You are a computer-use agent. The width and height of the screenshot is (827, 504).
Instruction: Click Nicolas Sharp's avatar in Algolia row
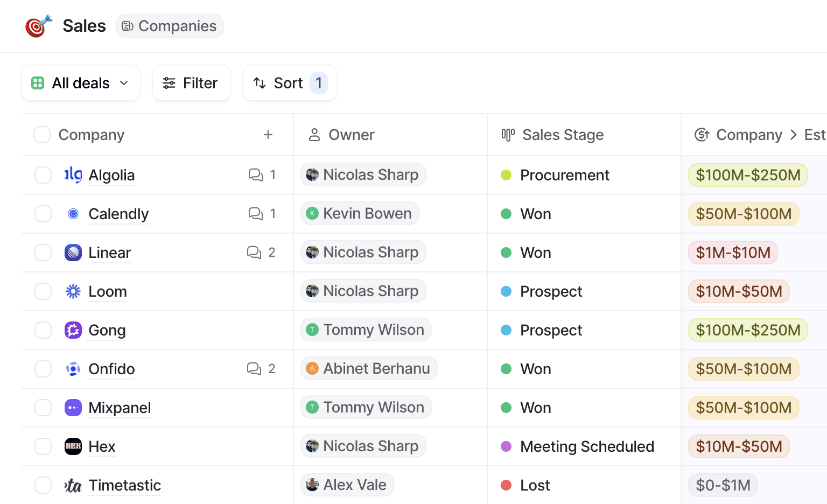pos(312,174)
